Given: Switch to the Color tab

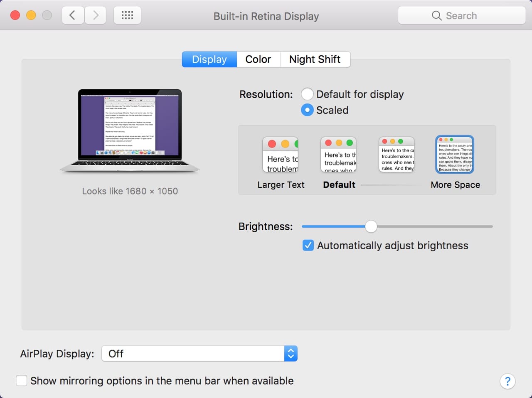Looking at the screenshot, I should (258, 59).
